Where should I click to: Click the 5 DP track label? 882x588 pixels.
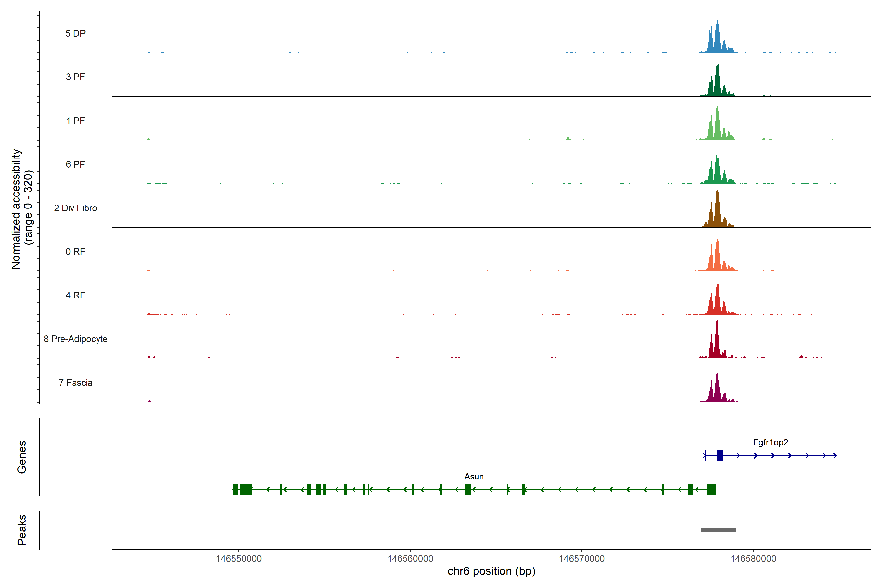(x=75, y=33)
